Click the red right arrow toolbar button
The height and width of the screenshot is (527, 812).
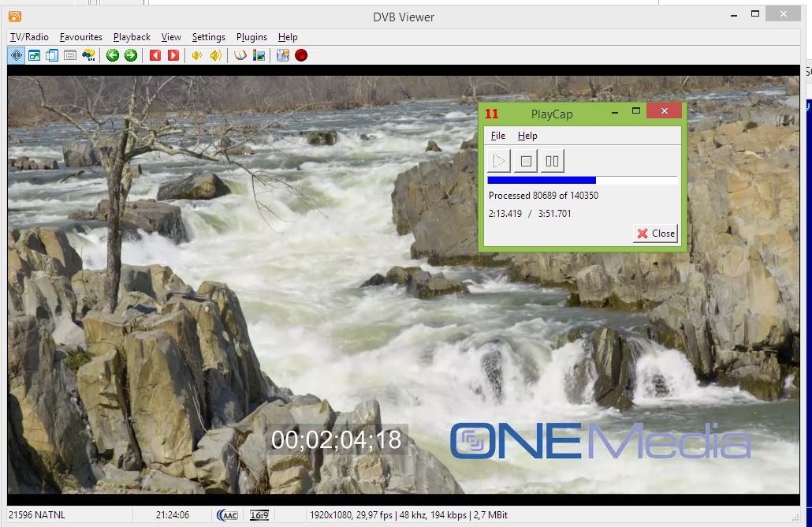173,55
